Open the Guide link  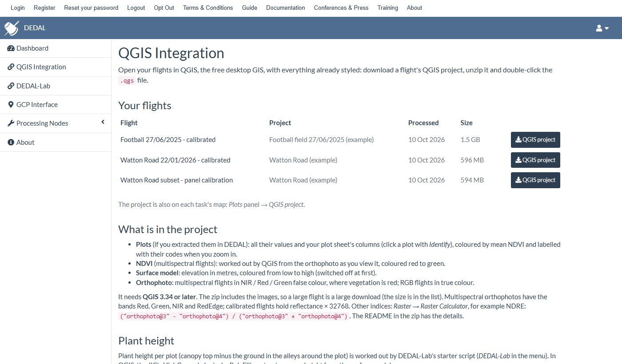[x=250, y=8]
